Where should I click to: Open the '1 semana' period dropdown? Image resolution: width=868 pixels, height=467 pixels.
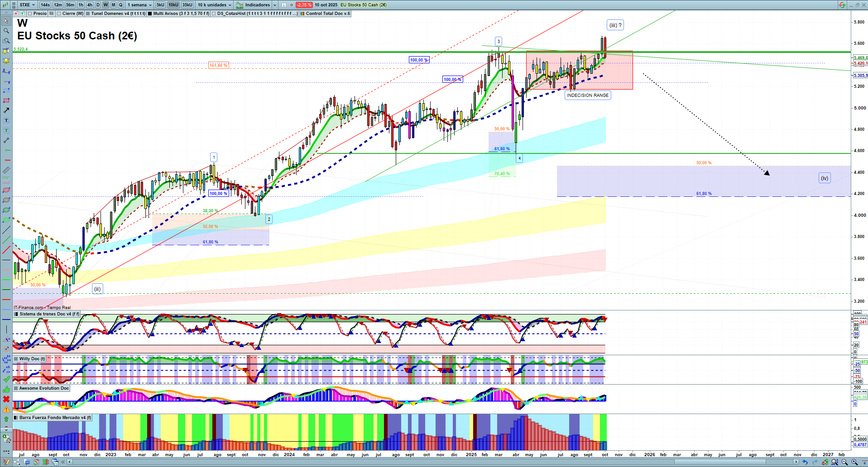tap(140, 5)
